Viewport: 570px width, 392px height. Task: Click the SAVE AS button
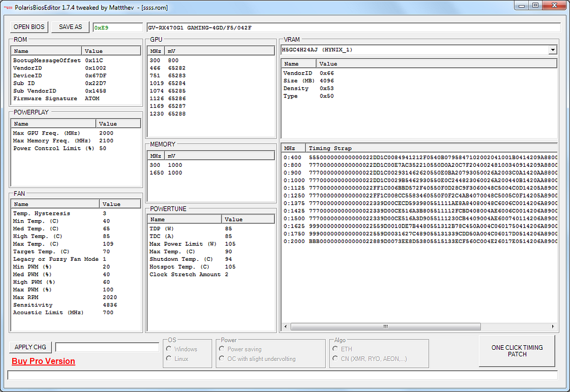70,27
